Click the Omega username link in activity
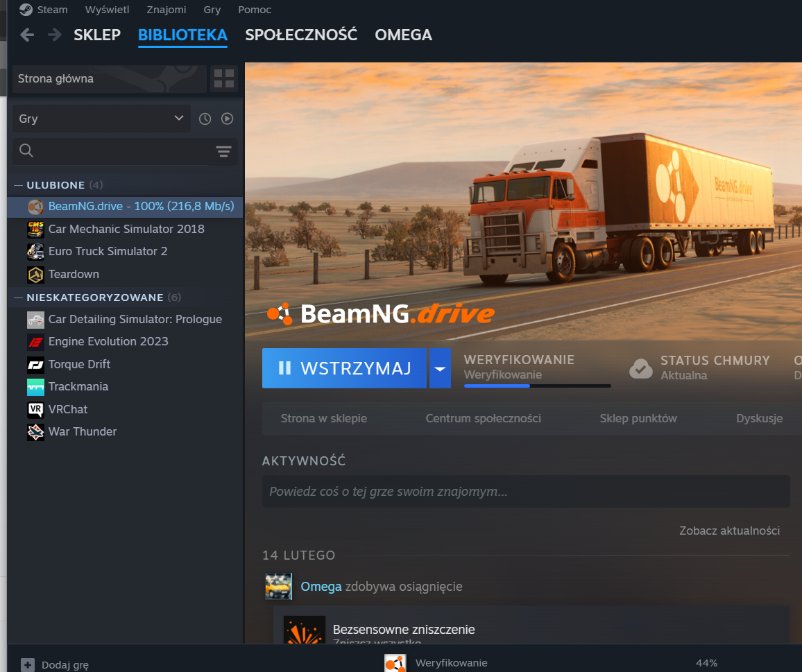This screenshot has width=802, height=672. point(321,587)
